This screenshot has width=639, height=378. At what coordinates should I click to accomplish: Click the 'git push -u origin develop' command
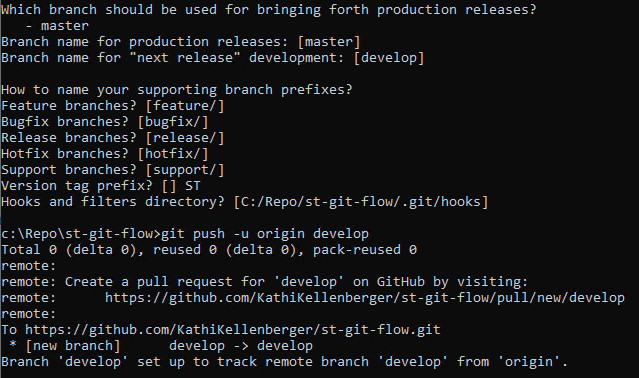click(x=265, y=234)
